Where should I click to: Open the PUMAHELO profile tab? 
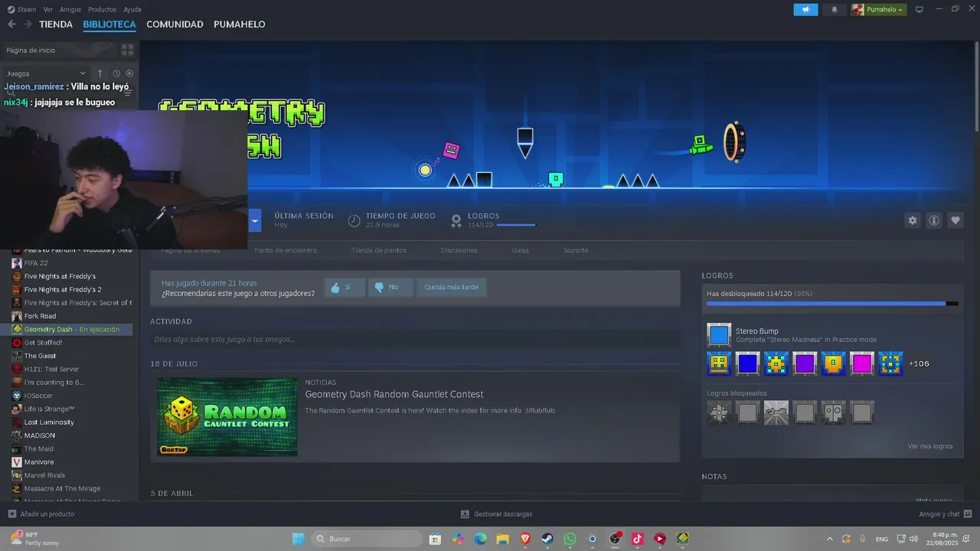(x=240, y=24)
